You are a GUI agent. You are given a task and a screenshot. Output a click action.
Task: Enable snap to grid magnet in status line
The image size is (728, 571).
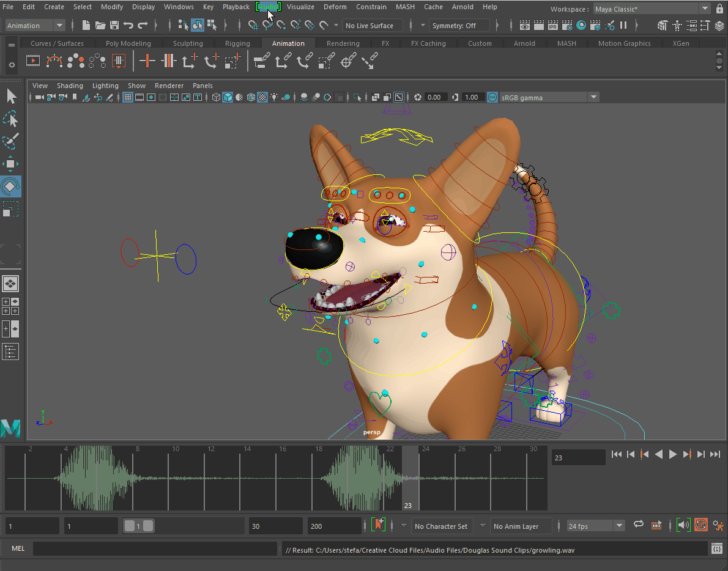pos(253,25)
